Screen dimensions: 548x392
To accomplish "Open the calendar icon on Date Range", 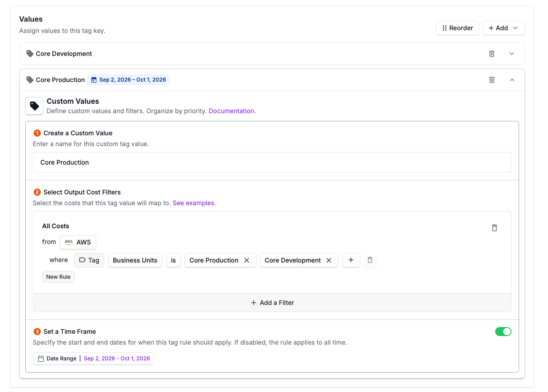I will pos(40,358).
